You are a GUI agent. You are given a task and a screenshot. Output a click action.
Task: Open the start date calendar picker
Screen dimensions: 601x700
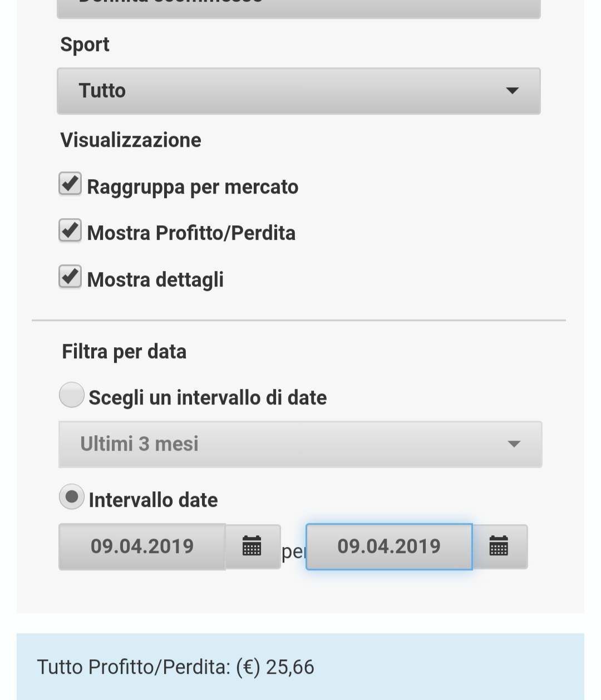(252, 546)
